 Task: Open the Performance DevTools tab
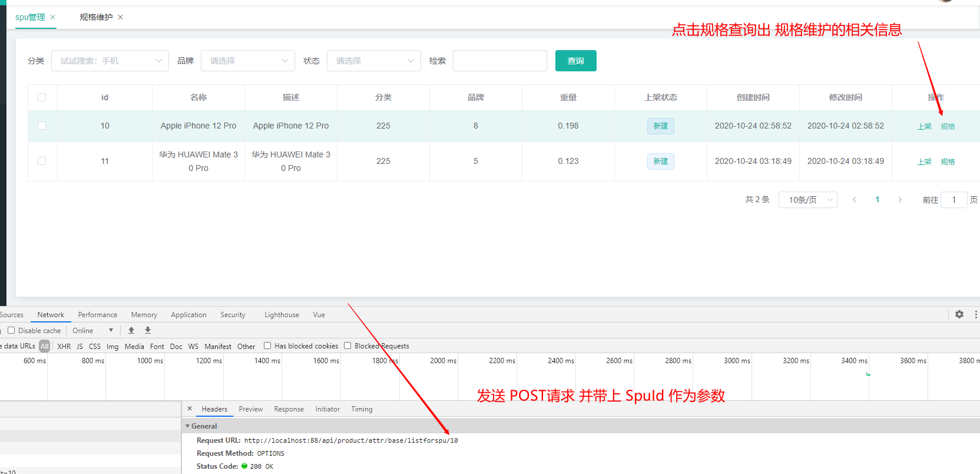(x=98, y=315)
